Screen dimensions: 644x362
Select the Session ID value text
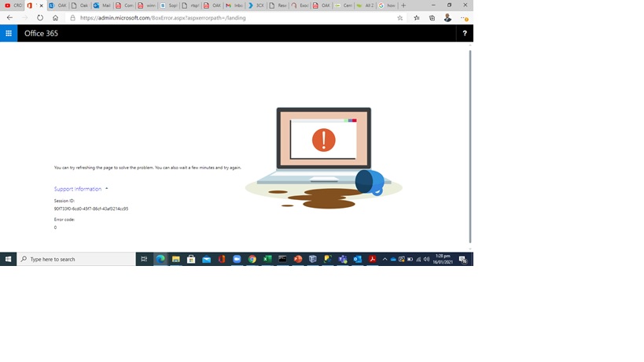(x=91, y=209)
